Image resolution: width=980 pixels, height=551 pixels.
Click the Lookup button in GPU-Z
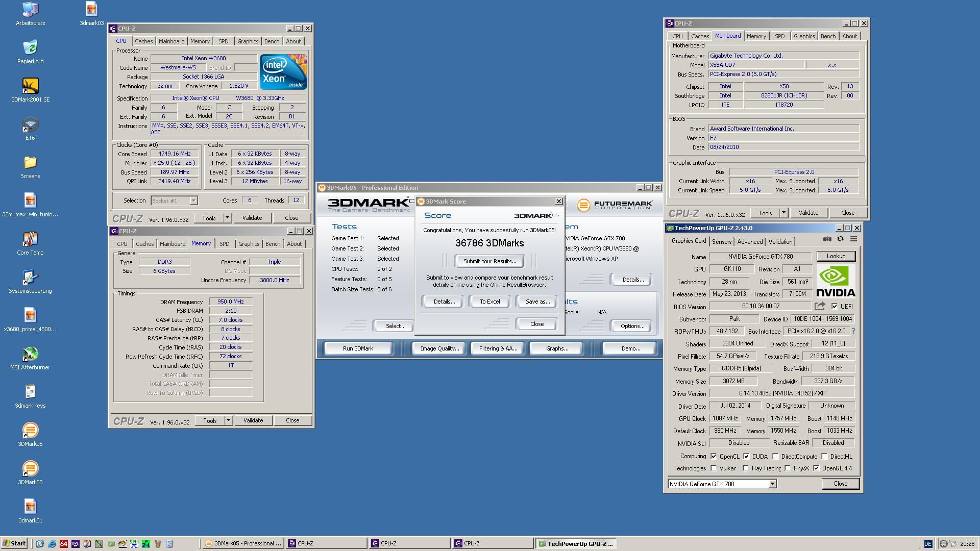tap(836, 256)
